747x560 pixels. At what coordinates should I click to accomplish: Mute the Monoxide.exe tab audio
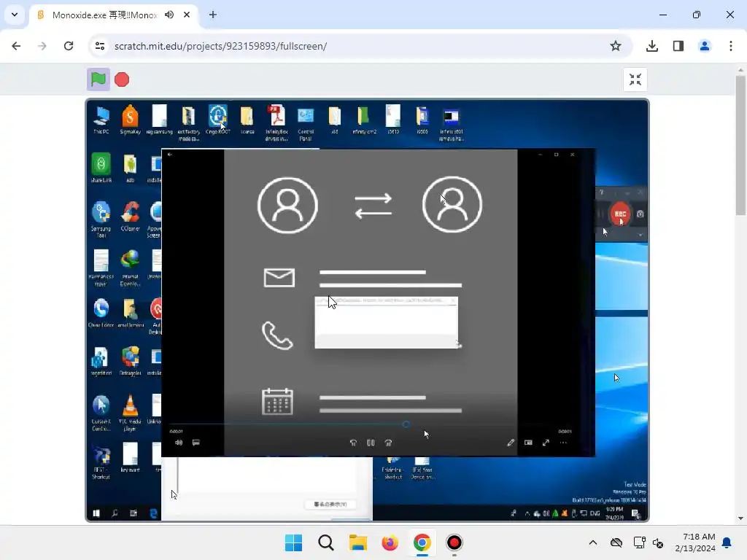point(169,15)
